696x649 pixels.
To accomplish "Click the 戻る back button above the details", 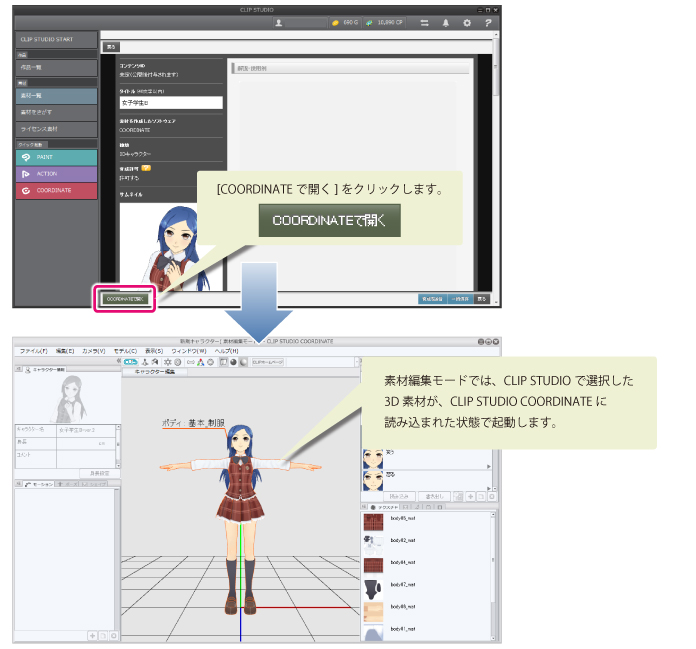I will 111,47.
